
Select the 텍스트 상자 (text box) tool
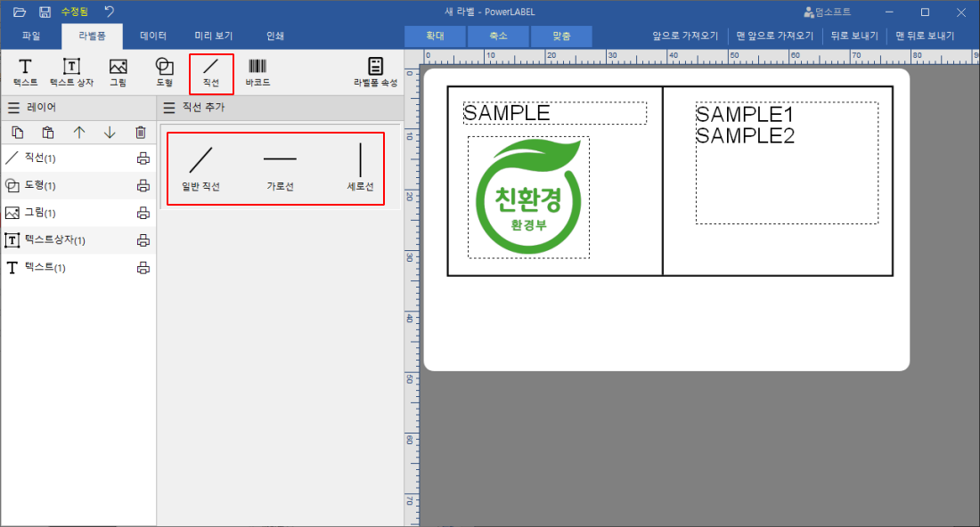[x=71, y=72]
